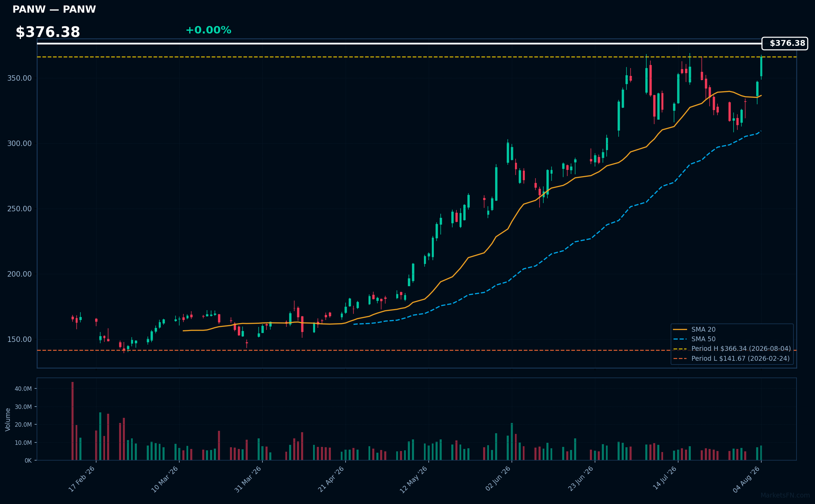Click the tallest red volume bar above 40M
The width and height of the screenshot is (815, 504).
tap(73, 421)
